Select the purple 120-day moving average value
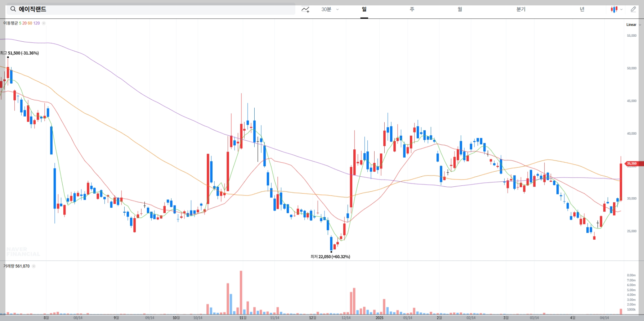This screenshot has width=644, height=321. [x=36, y=23]
